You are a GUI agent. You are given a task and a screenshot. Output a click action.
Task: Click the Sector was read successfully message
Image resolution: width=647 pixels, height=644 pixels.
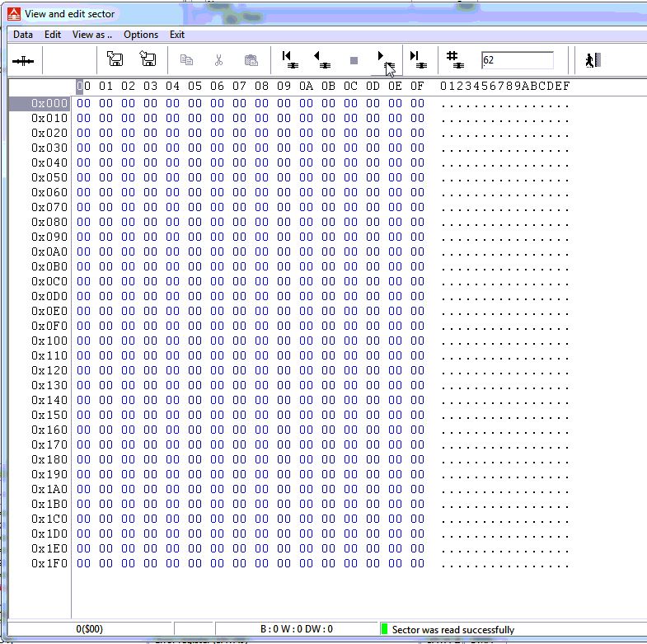[x=453, y=629]
